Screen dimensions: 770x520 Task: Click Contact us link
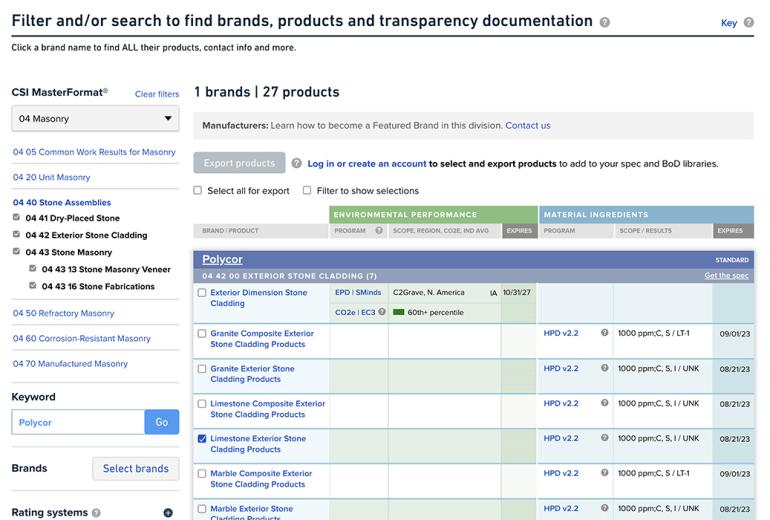pyautogui.click(x=528, y=125)
